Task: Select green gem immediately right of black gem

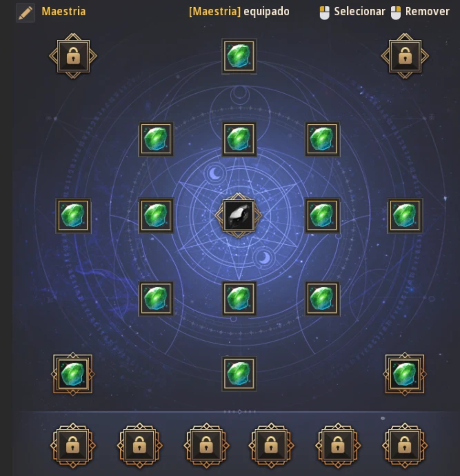Action: point(322,216)
